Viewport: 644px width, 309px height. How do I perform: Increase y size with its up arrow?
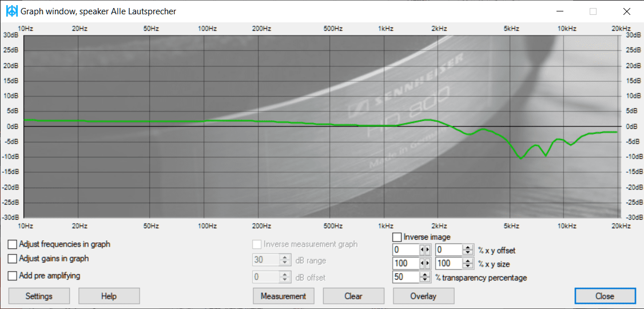(468, 261)
